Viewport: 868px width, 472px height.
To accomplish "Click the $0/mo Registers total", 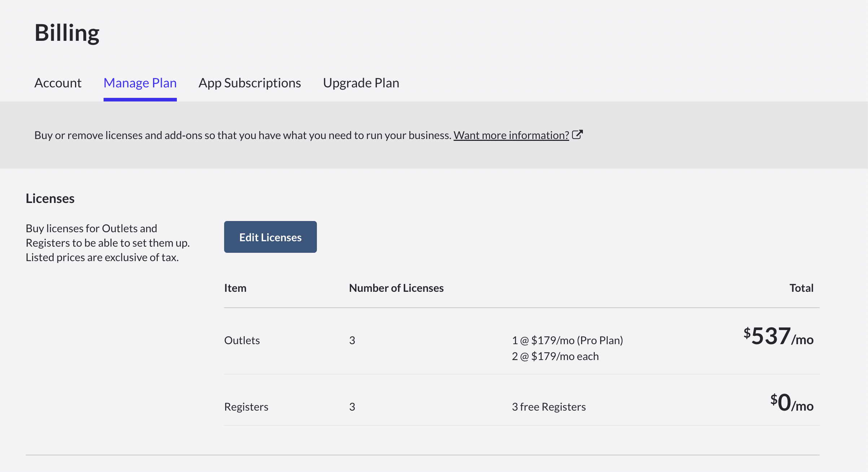I will [x=791, y=403].
